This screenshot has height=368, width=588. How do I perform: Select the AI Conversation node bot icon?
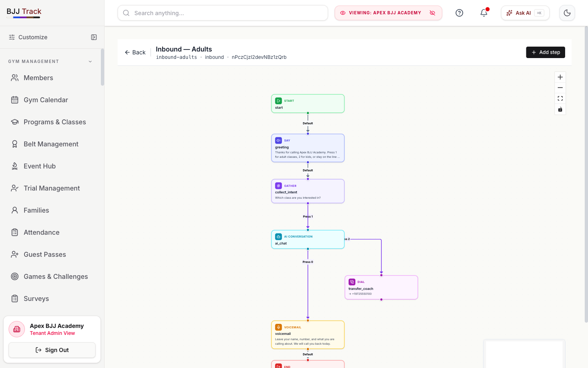pyautogui.click(x=278, y=237)
